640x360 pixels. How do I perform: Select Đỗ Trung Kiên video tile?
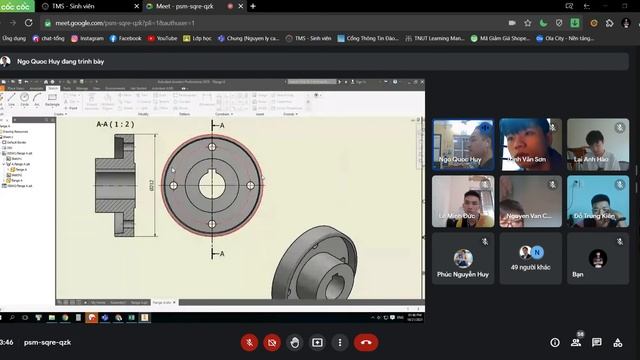point(598,201)
